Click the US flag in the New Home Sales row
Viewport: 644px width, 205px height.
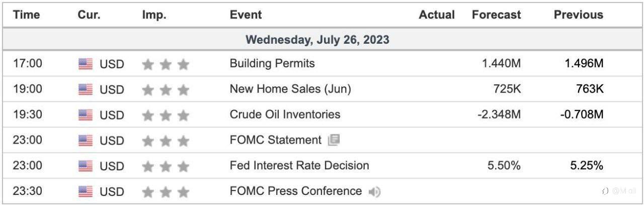pyautogui.click(x=86, y=89)
